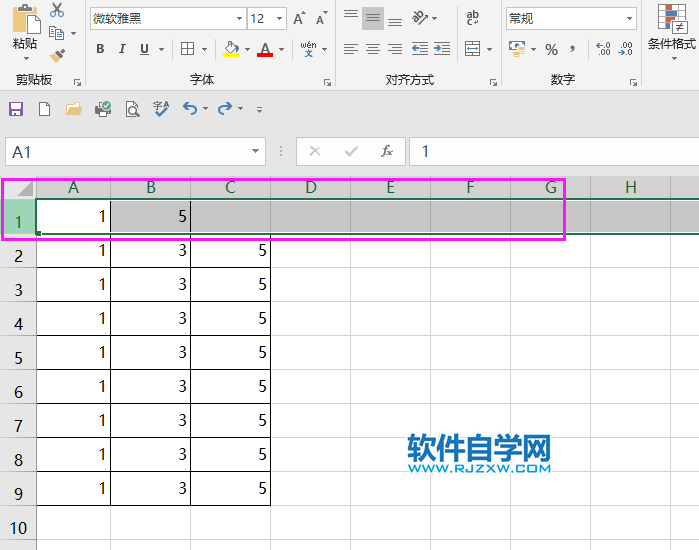
Task: Click the Cut scissors icon
Action: click(x=57, y=10)
